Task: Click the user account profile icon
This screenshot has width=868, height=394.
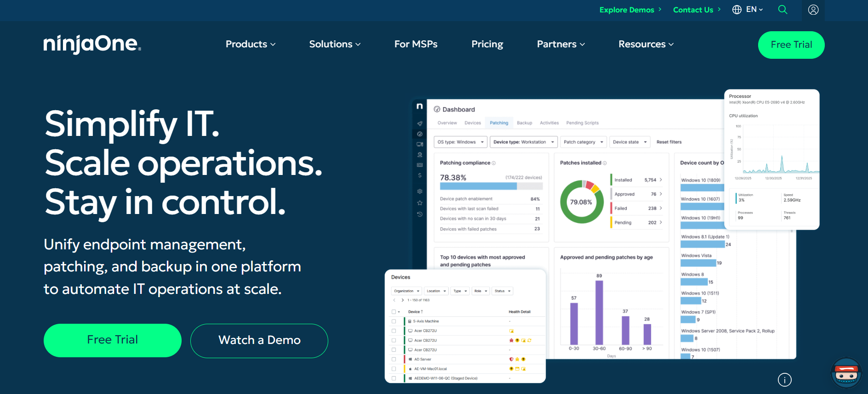Action: (813, 10)
